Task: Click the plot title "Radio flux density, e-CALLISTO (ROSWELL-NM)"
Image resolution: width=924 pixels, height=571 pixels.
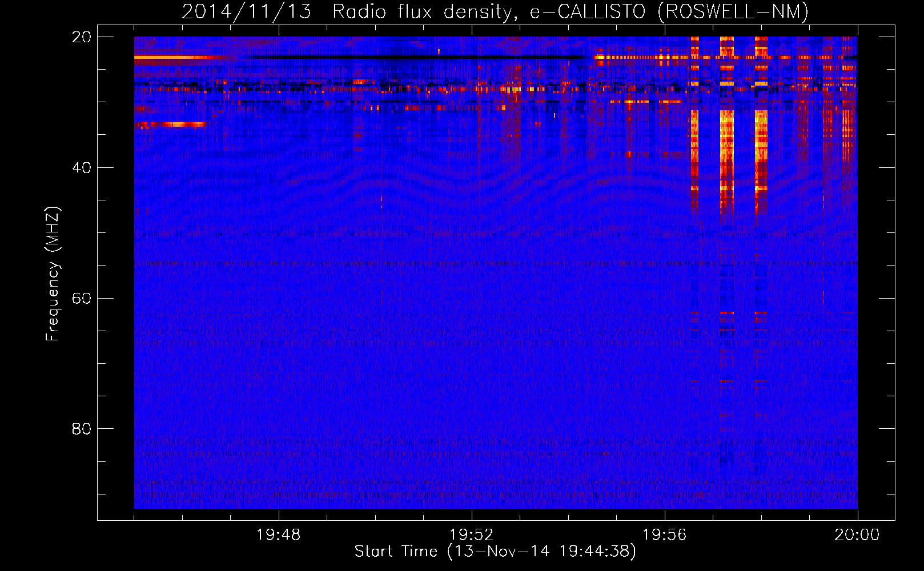Action: [x=571, y=12]
